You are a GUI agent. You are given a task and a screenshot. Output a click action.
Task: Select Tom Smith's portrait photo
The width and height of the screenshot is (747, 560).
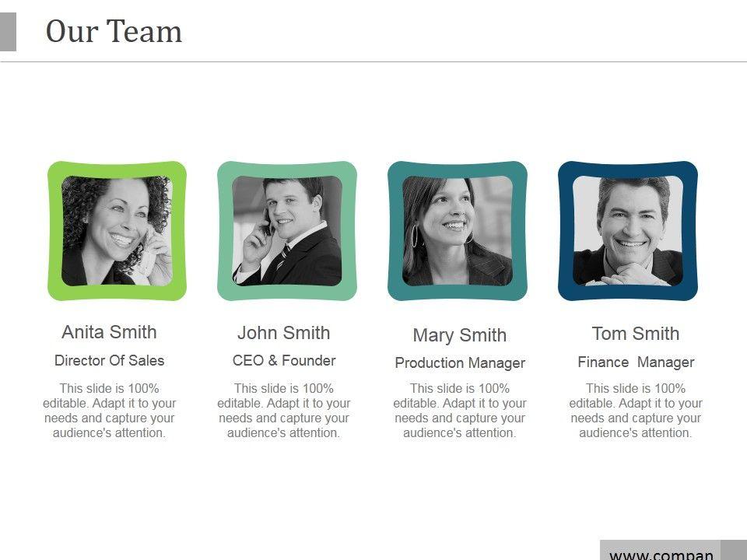[x=628, y=231]
